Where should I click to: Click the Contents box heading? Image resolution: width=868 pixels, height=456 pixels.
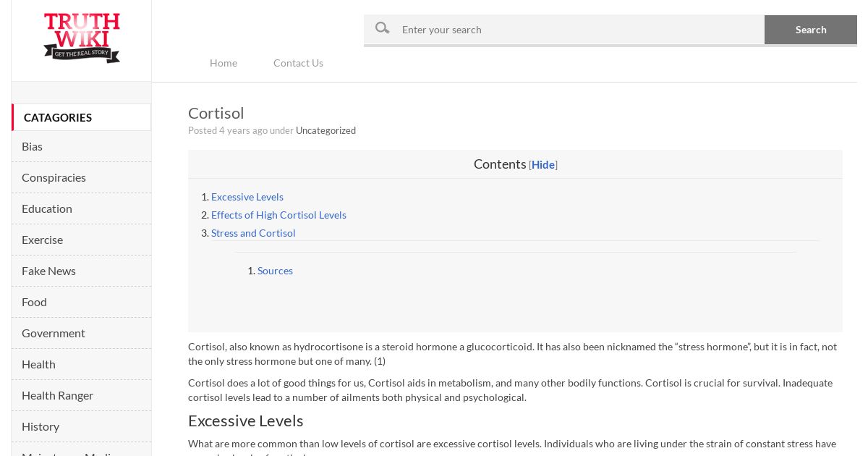tap(500, 164)
